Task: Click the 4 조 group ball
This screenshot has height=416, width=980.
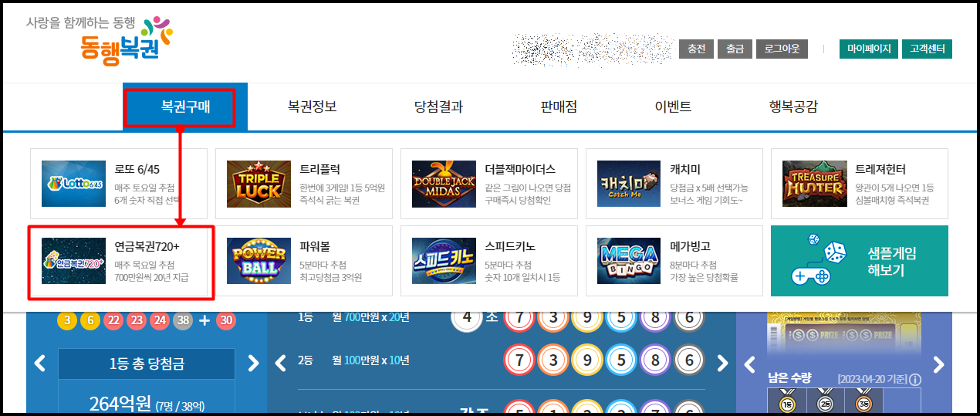Action: point(466,317)
